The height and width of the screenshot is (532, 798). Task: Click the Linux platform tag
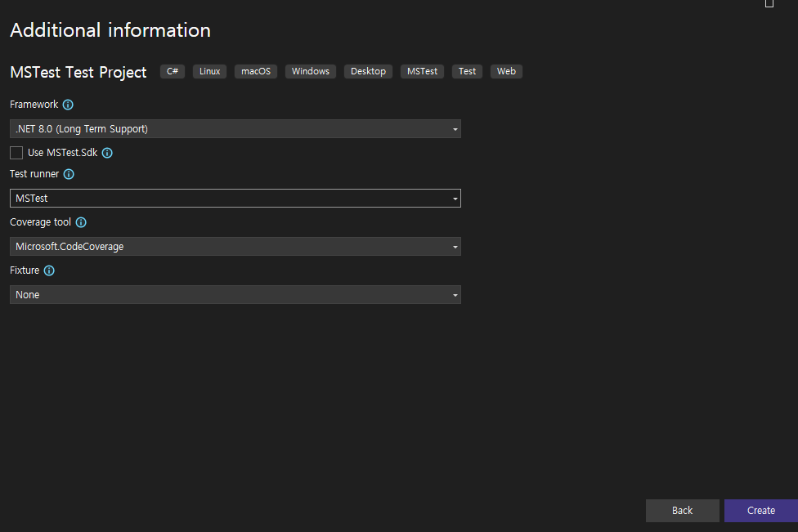coord(209,71)
